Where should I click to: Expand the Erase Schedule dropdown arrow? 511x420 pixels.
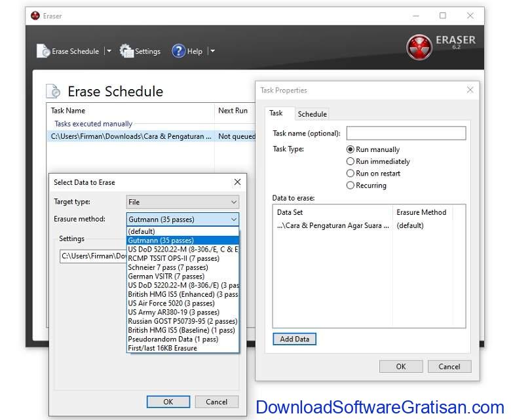(x=109, y=51)
